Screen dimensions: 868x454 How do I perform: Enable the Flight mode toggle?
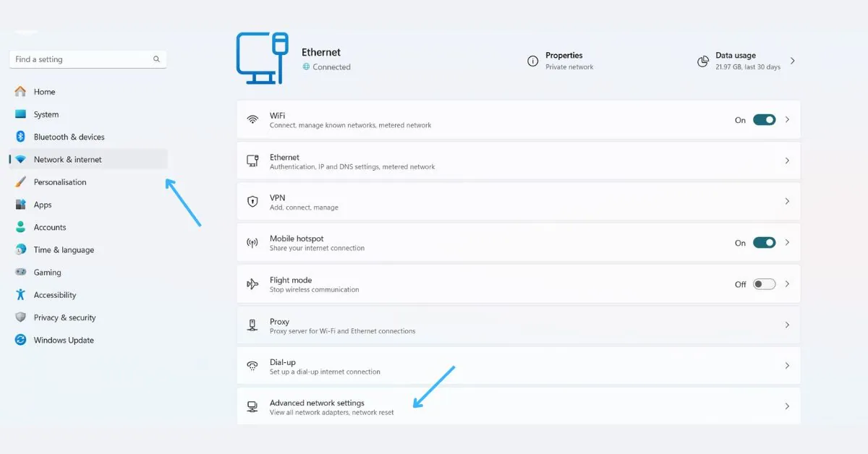(764, 284)
